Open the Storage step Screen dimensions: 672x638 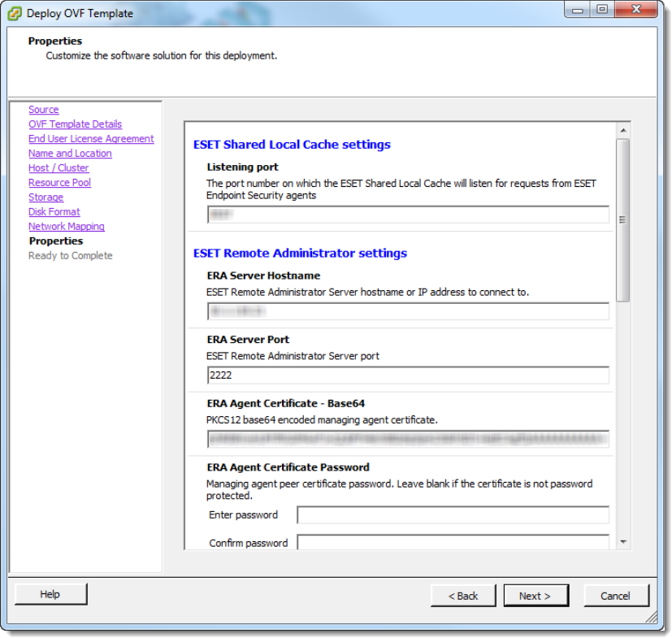[46, 197]
